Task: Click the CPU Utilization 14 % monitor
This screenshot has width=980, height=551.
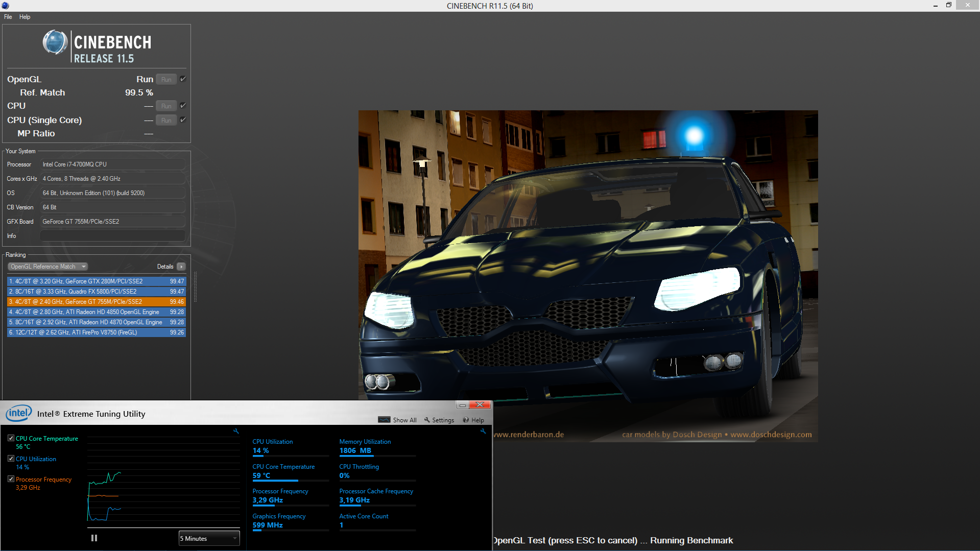Action: [x=290, y=447]
